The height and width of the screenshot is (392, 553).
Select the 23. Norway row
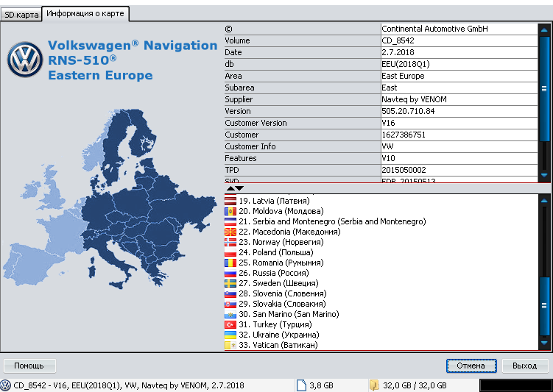(x=381, y=242)
